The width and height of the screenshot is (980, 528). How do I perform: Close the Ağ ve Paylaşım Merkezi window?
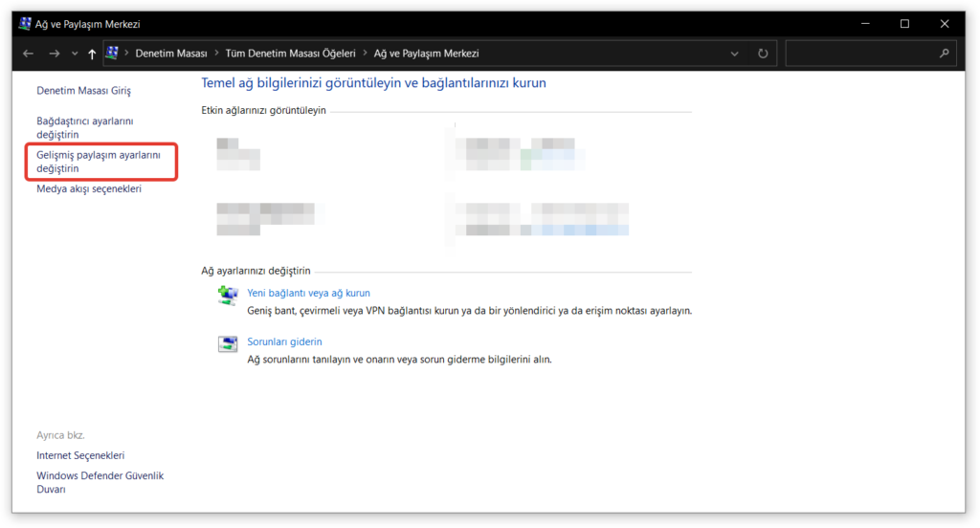click(945, 24)
